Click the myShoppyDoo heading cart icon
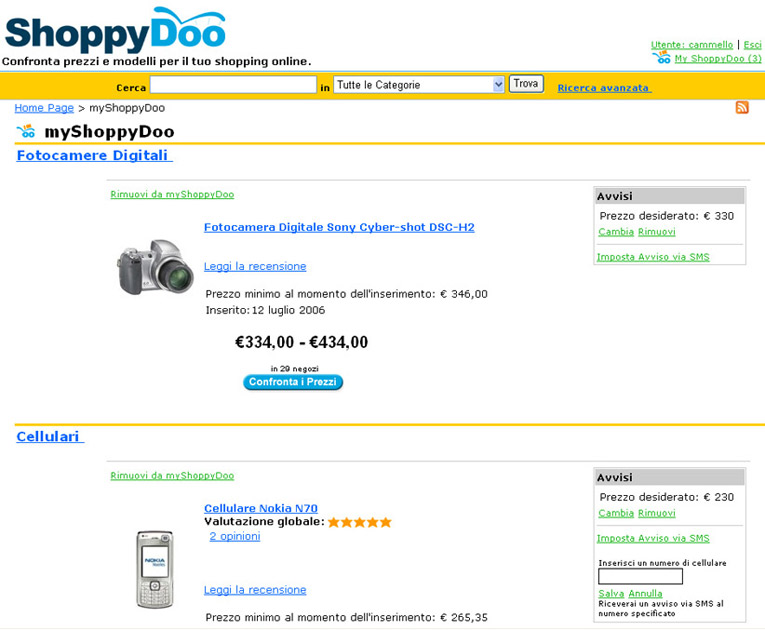765x630 pixels. pyautogui.click(x=26, y=131)
